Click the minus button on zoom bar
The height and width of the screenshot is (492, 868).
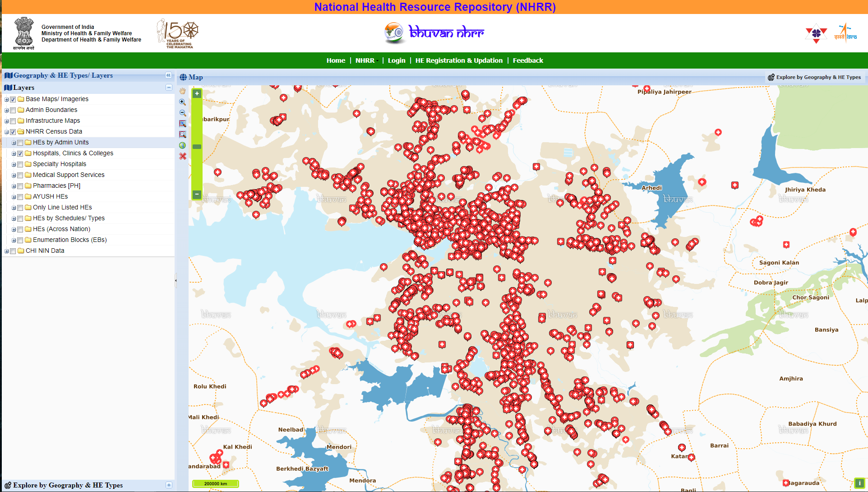tap(197, 195)
